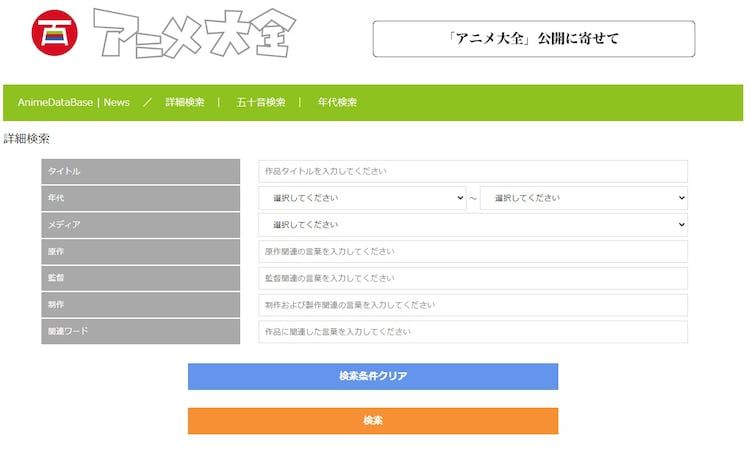Focus the タイトル input field
Screen dimensions: 750x463
tap(472, 171)
